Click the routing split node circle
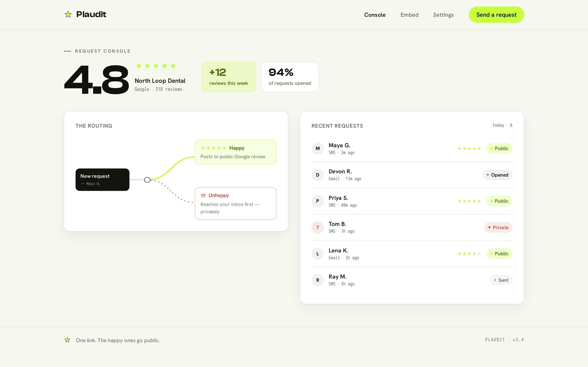This screenshot has width=588, height=367. [147, 180]
